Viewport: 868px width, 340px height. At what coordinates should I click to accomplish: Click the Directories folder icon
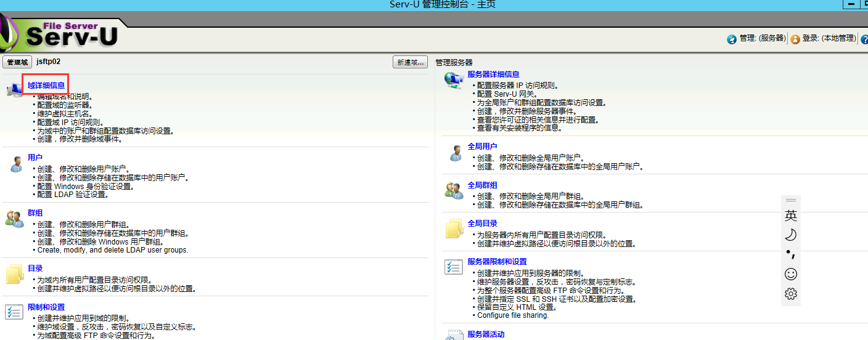(14, 274)
